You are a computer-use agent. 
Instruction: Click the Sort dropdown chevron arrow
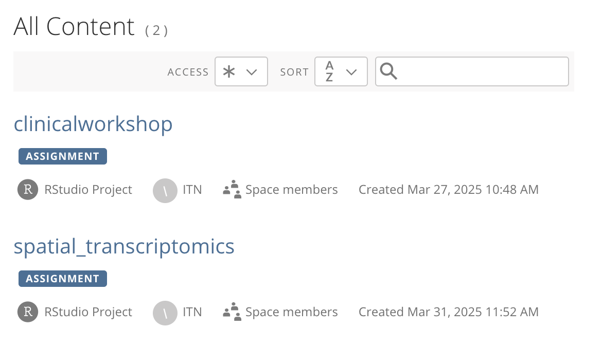pos(351,72)
